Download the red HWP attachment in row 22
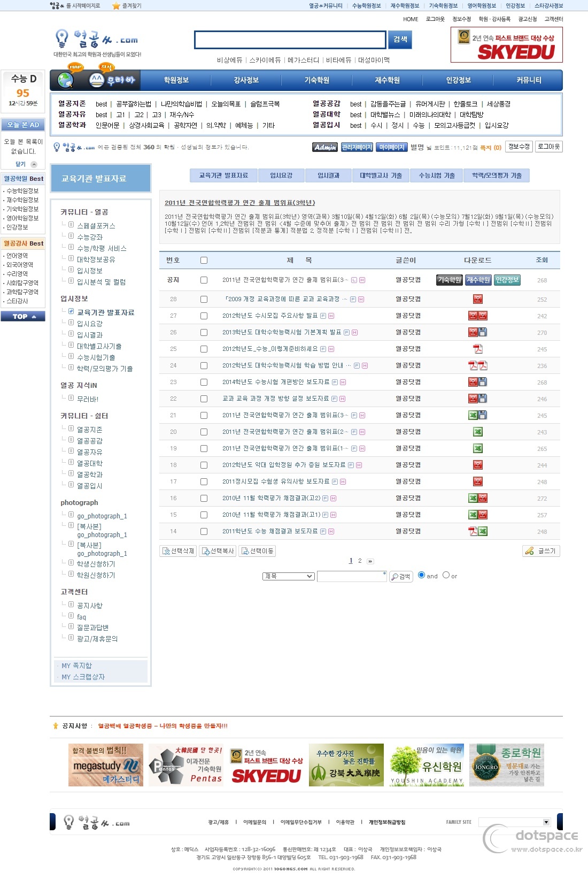The image size is (588, 880). pyautogui.click(x=473, y=399)
